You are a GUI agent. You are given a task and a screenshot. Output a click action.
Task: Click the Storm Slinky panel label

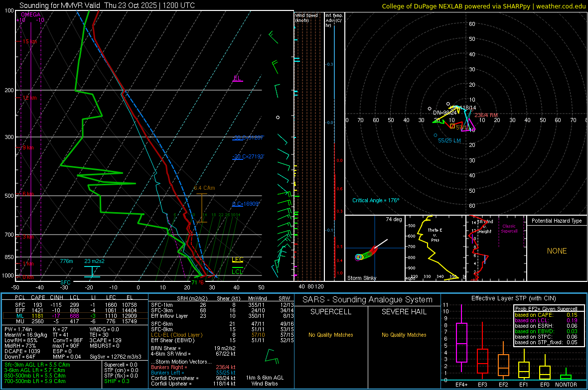(361, 278)
